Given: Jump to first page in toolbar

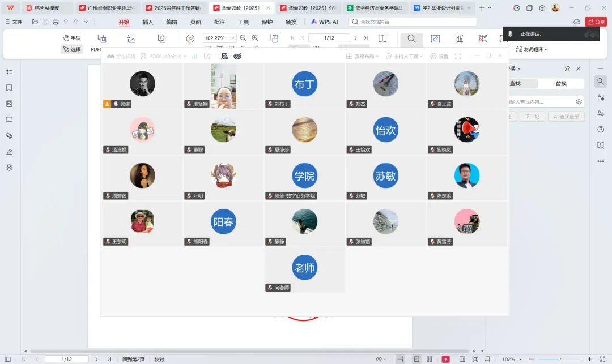Looking at the screenshot, I should 293,38.
